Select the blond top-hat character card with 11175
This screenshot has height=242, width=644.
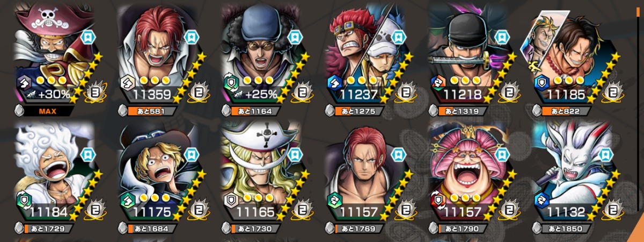[157, 172]
